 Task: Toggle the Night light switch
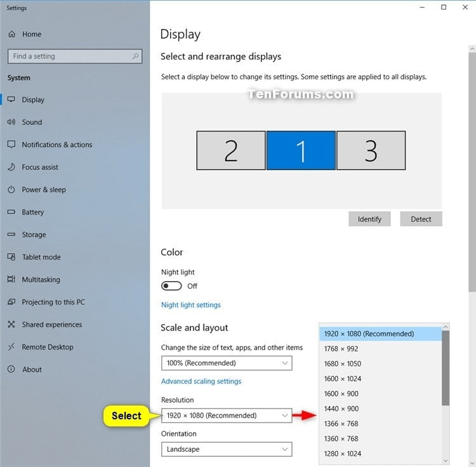tap(171, 286)
